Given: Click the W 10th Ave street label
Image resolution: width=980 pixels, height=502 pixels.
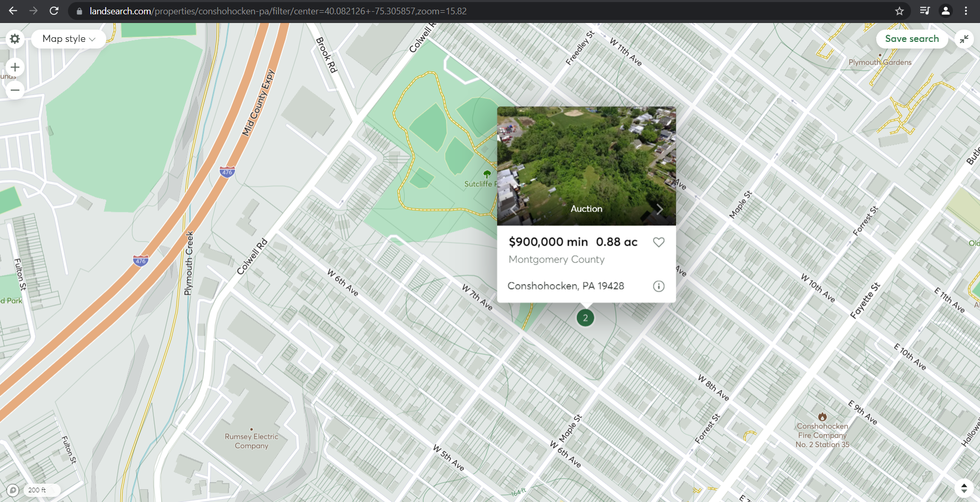Looking at the screenshot, I should point(818,288).
